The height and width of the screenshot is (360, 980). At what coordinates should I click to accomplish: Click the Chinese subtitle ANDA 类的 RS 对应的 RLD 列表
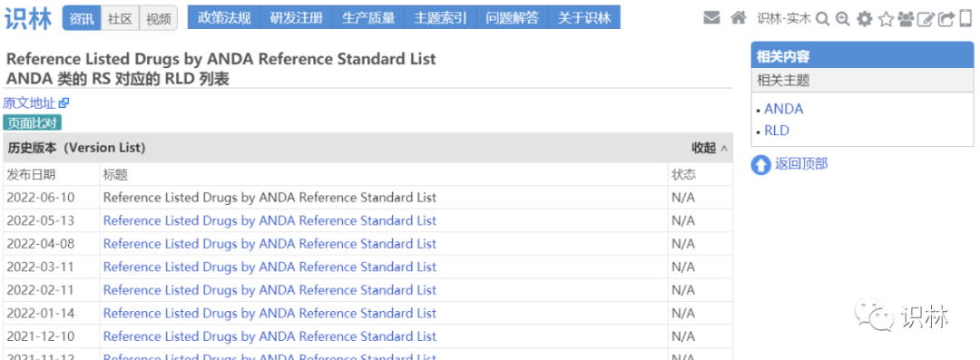[117, 79]
